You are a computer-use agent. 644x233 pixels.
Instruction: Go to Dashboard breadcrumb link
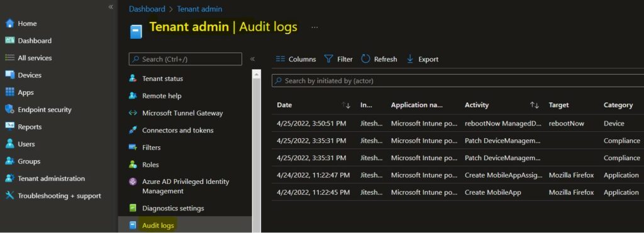(147, 9)
